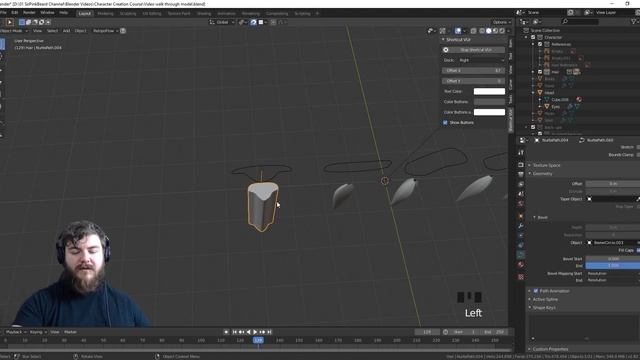This screenshot has height=360, width=640.
Task: Click the timeline play button
Action: point(255,332)
